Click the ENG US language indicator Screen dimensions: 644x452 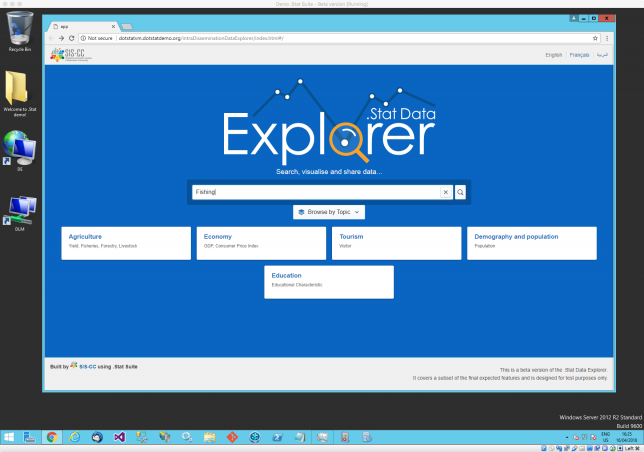(605, 437)
